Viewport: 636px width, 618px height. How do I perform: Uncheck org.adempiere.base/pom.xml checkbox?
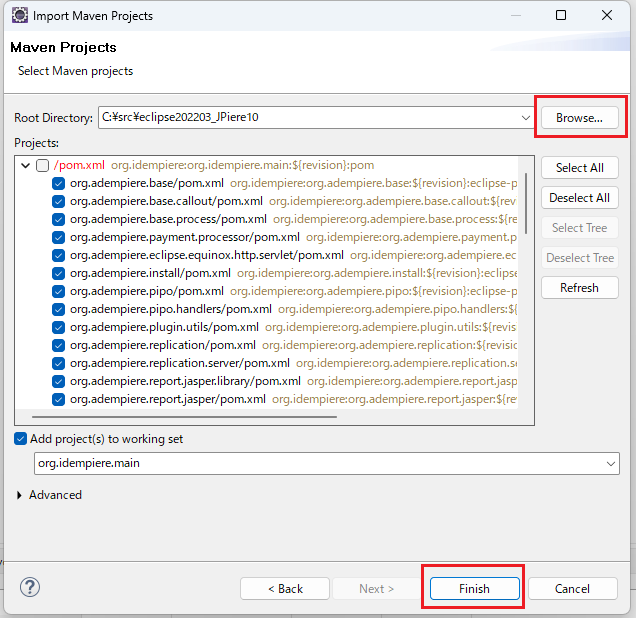[58, 184]
